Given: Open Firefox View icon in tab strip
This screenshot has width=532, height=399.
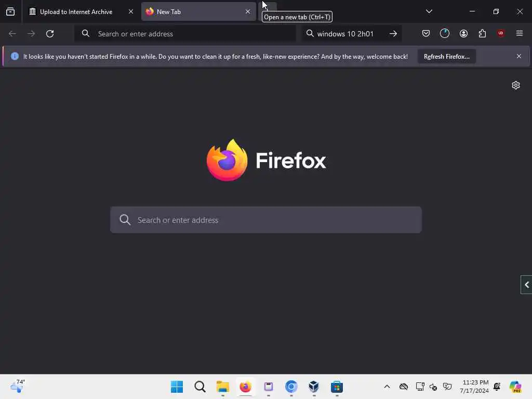Looking at the screenshot, I should tap(10, 11).
